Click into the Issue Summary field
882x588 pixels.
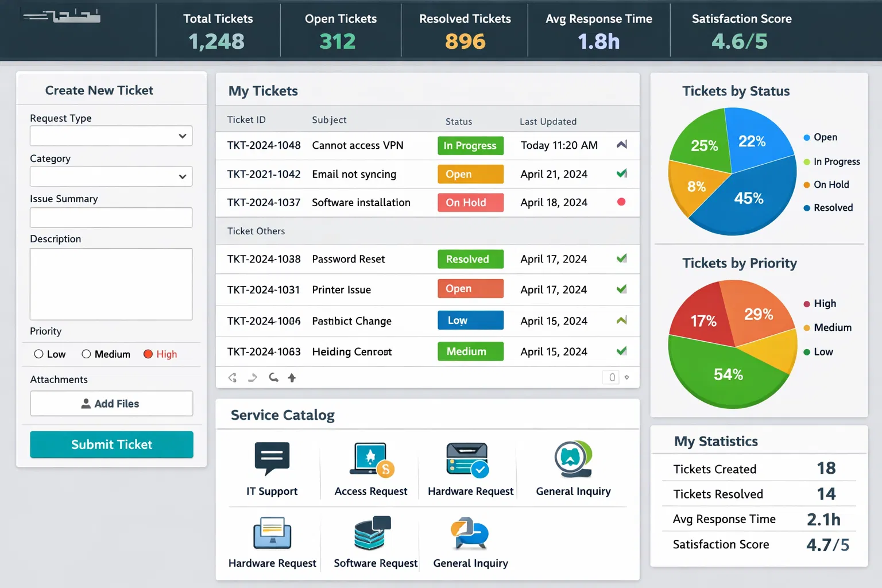point(111,218)
